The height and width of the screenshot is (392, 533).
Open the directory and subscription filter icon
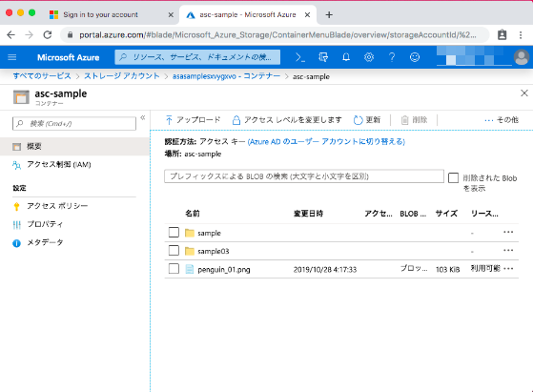tap(323, 57)
